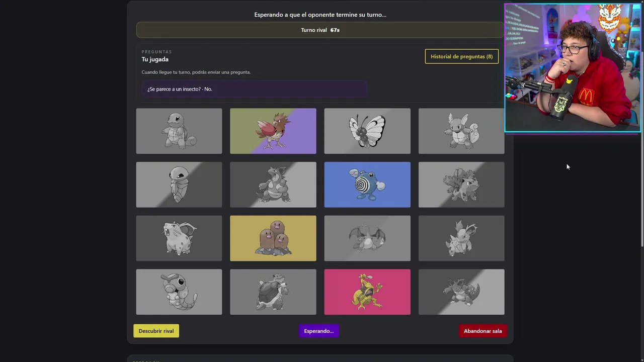Click the pink Kadabra card
The width and height of the screenshot is (644, 362).
coord(367,292)
